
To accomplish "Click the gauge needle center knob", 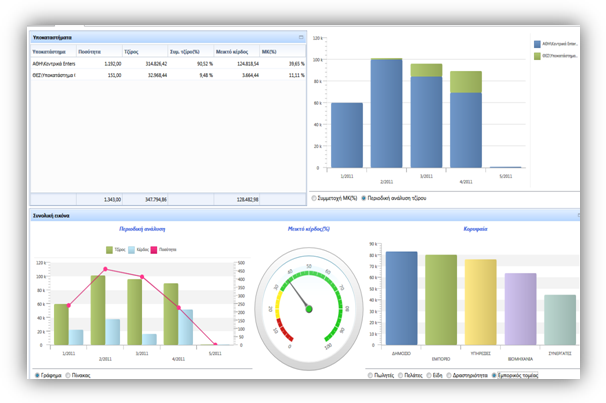I will tap(309, 309).
